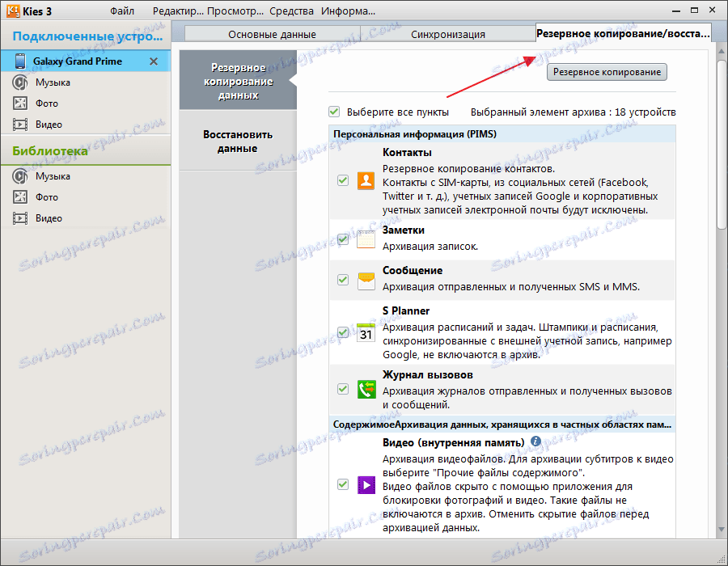Screen dimensions: 728x566
Task: Click the Контакты contacts icon
Action: [x=366, y=180]
